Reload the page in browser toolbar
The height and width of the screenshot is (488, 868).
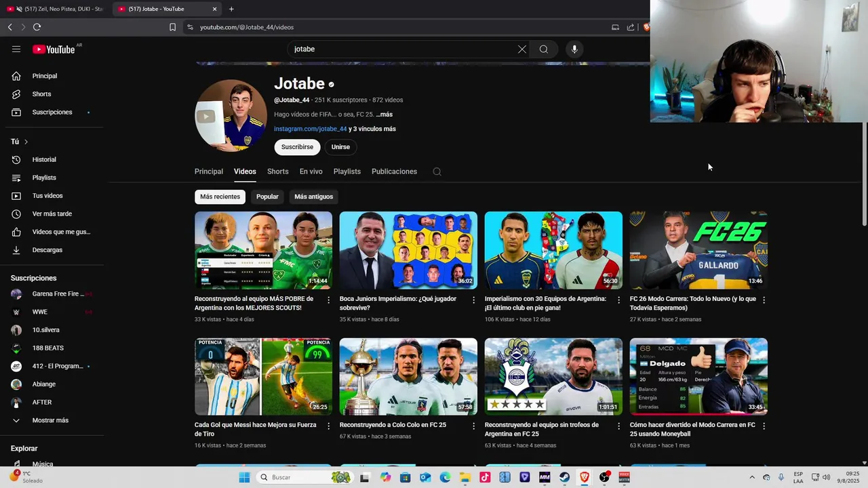37,27
